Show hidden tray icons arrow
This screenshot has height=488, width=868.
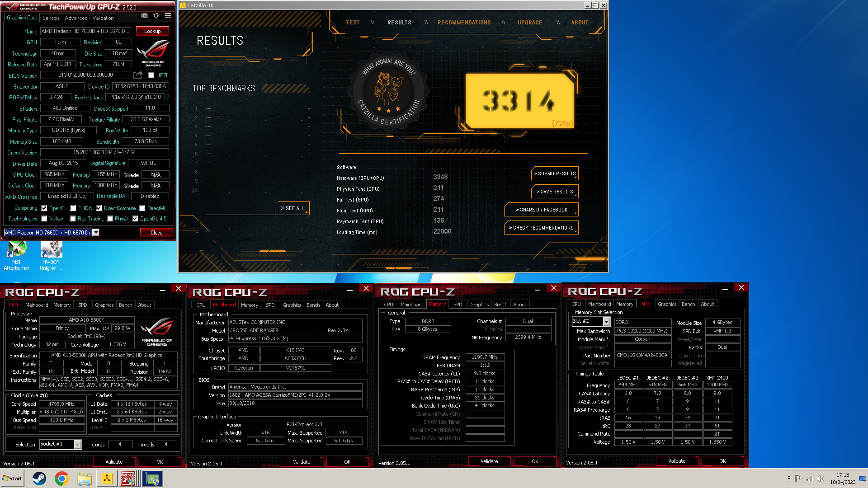pos(789,478)
